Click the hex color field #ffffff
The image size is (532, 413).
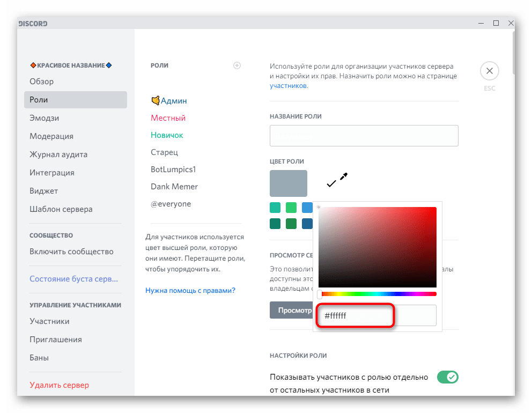(x=378, y=315)
